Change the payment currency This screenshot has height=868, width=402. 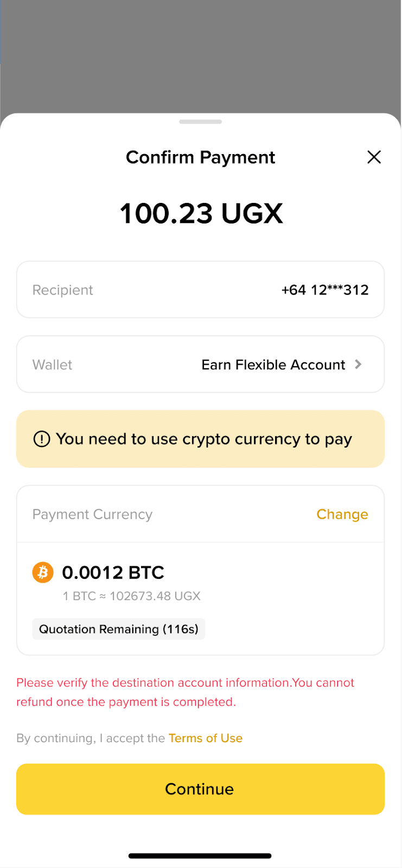[x=342, y=514]
